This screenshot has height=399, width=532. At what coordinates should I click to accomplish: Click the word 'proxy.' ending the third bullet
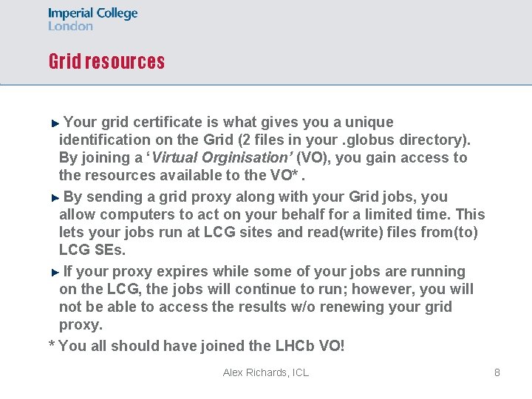pyautogui.click(x=81, y=325)
